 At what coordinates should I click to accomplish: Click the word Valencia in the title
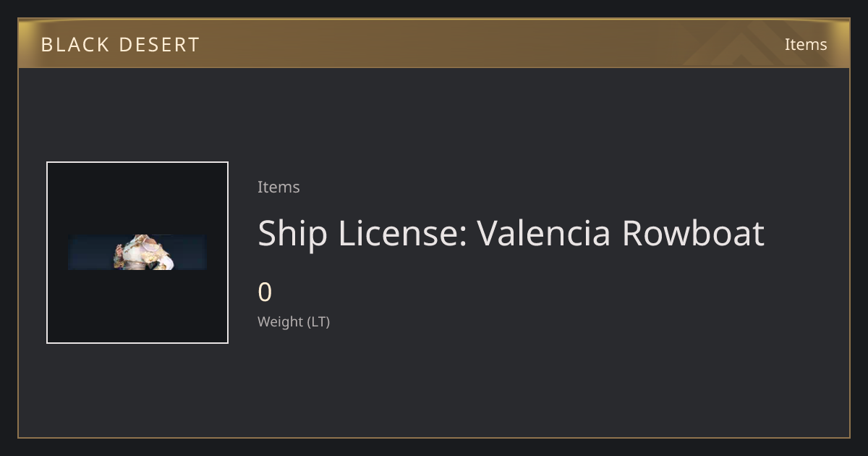(543, 233)
